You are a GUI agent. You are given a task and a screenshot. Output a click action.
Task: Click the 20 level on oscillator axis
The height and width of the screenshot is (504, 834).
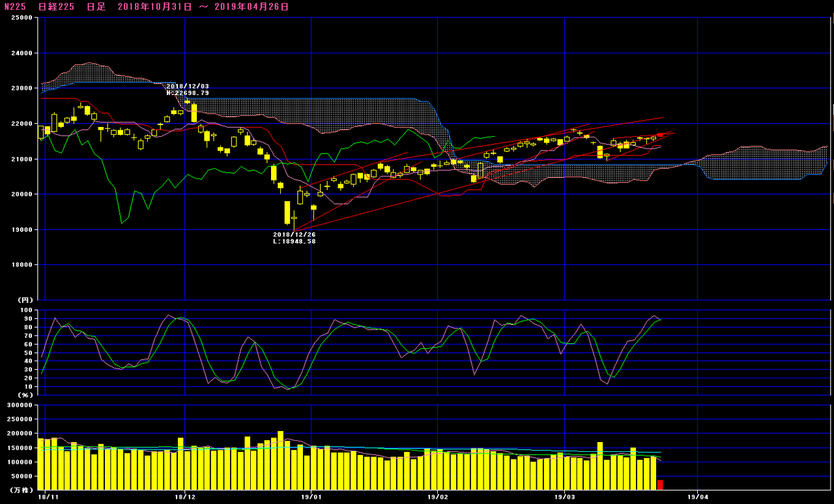[28, 378]
